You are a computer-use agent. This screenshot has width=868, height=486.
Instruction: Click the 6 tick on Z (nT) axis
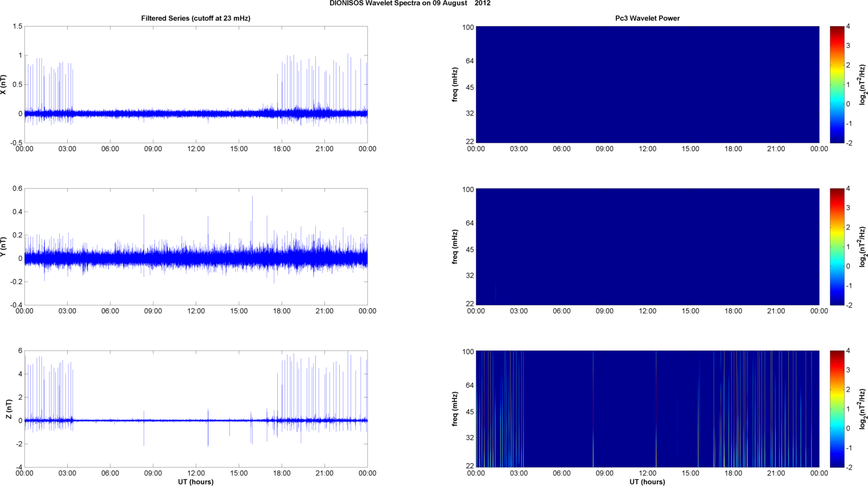point(20,351)
